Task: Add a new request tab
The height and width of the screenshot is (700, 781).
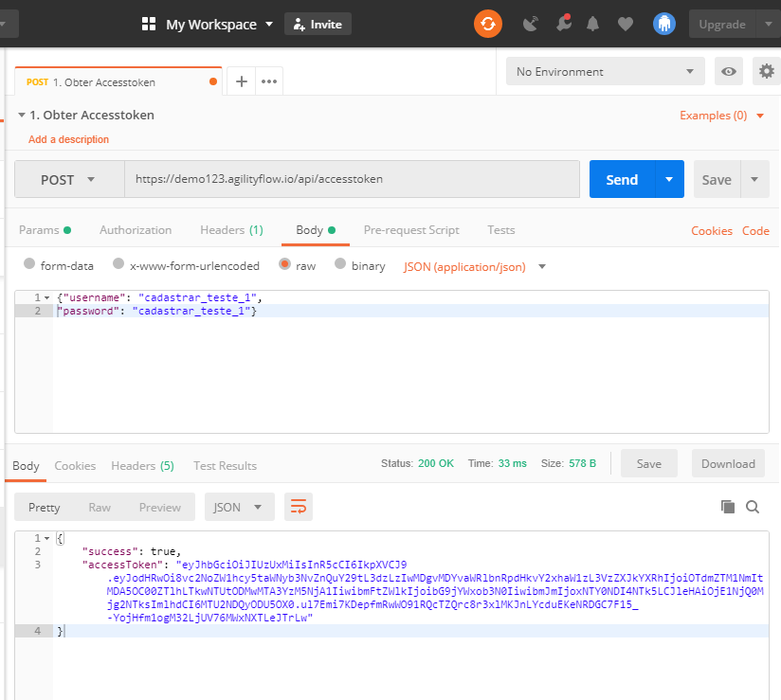Action: click(x=242, y=81)
